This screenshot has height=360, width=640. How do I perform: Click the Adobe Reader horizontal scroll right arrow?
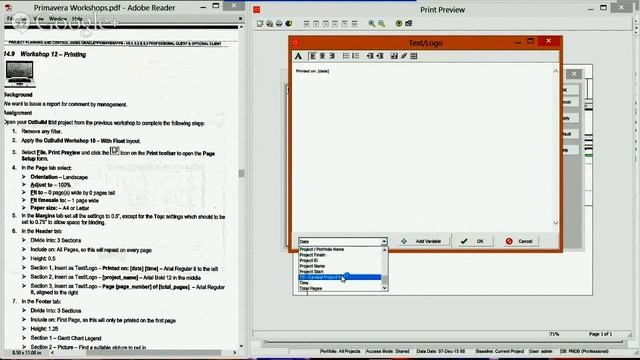tap(235, 353)
